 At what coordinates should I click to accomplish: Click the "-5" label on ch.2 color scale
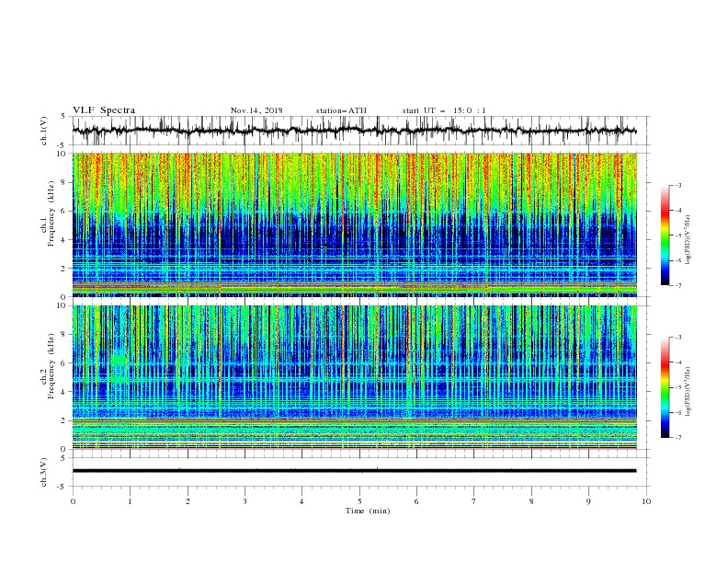[x=677, y=387]
